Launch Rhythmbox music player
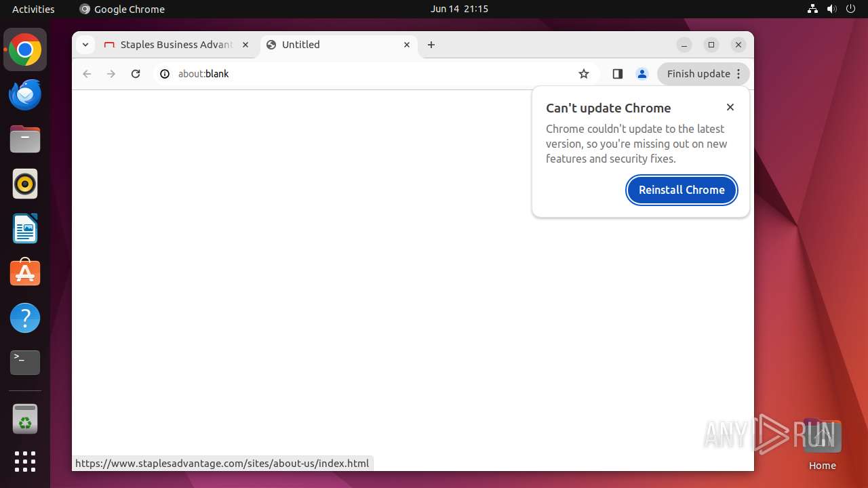868x488 pixels. pos(25,184)
